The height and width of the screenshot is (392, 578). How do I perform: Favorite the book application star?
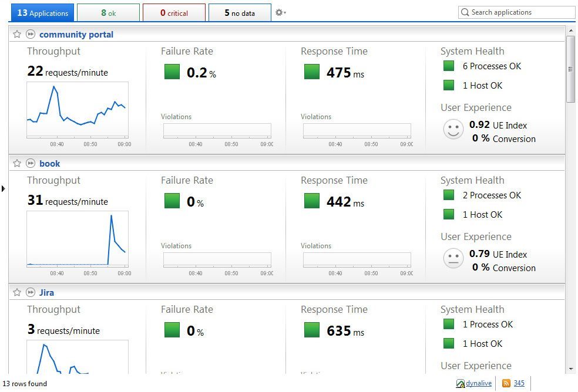[17, 163]
